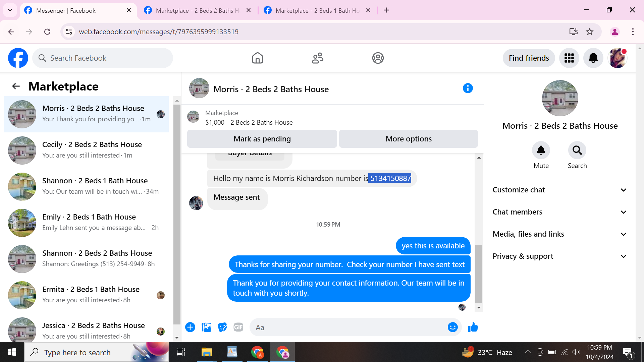Click the large listing photo in right panel
Screen dimensions: 644x362
[x=560, y=98]
